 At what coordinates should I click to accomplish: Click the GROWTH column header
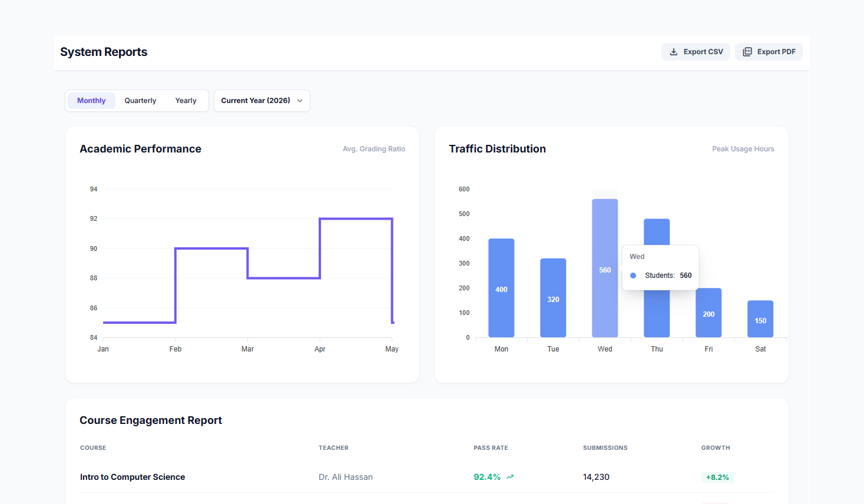tap(716, 448)
